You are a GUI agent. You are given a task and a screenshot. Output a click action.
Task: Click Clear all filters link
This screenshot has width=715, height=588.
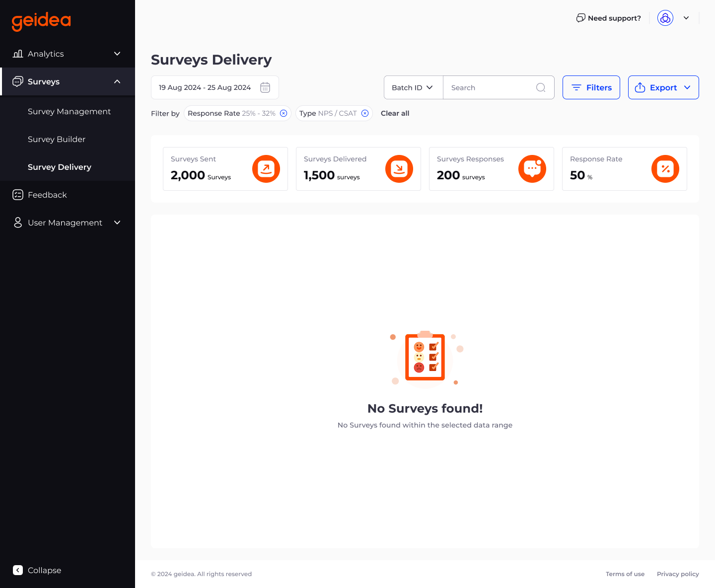395,113
